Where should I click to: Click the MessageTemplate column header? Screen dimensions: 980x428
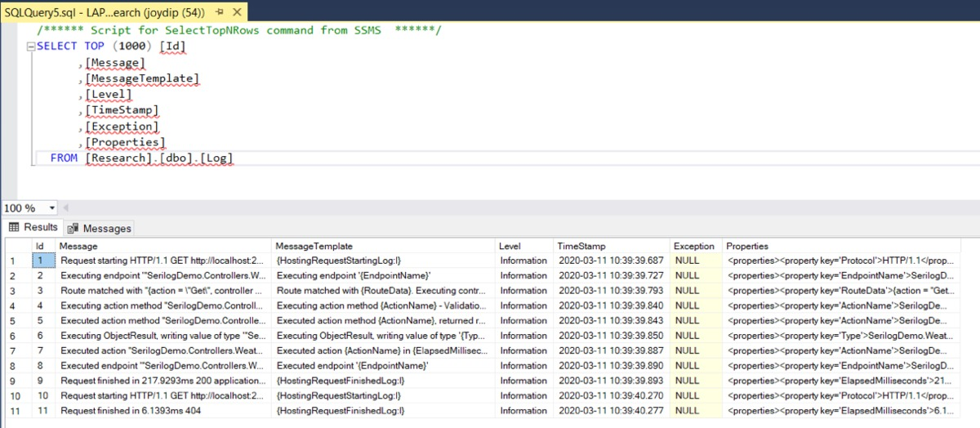384,246
